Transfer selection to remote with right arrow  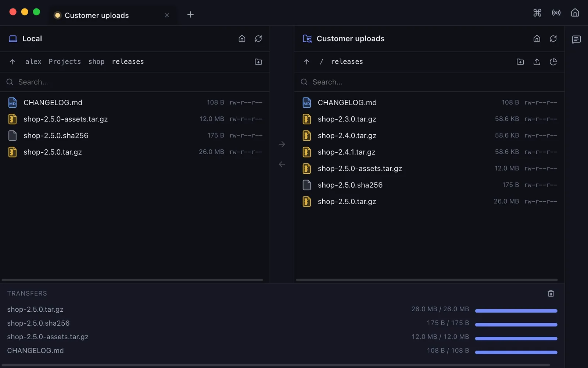coord(282,144)
